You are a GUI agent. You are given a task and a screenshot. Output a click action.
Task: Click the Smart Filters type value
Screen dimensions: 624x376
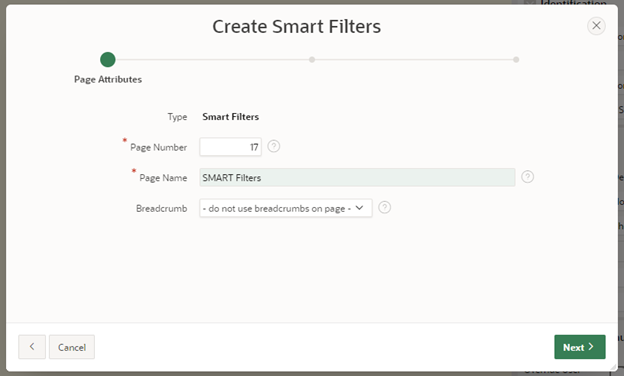coord(230,117)
